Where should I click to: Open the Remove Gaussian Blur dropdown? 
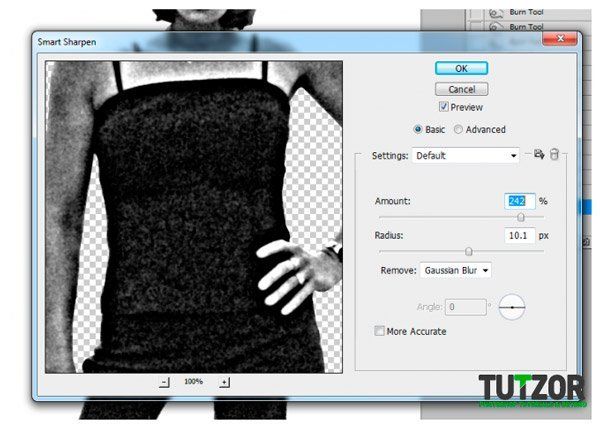455,270
